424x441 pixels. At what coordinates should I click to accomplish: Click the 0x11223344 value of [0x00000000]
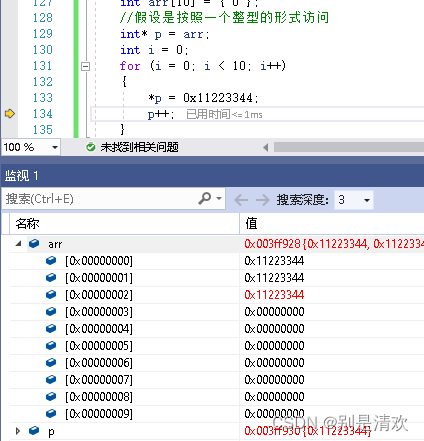(x=274, y=261)
